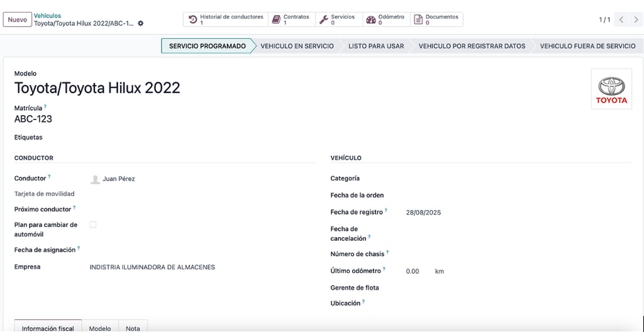Click the Historial de conductores history icon
The height and width of the screenshot is (332, 644).
[192, 19]
